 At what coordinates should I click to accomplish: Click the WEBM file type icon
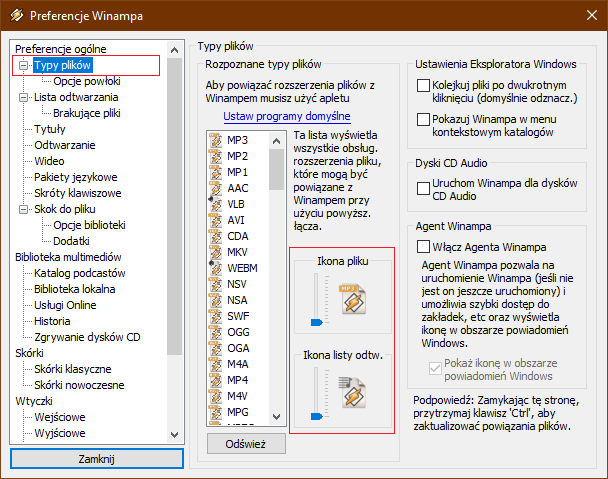coord(215,268)
